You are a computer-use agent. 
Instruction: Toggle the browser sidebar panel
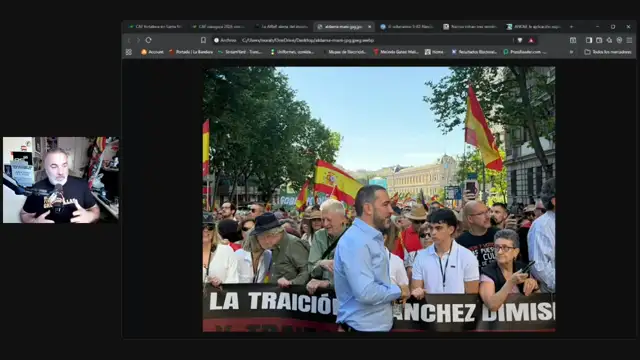click(589, 40)
